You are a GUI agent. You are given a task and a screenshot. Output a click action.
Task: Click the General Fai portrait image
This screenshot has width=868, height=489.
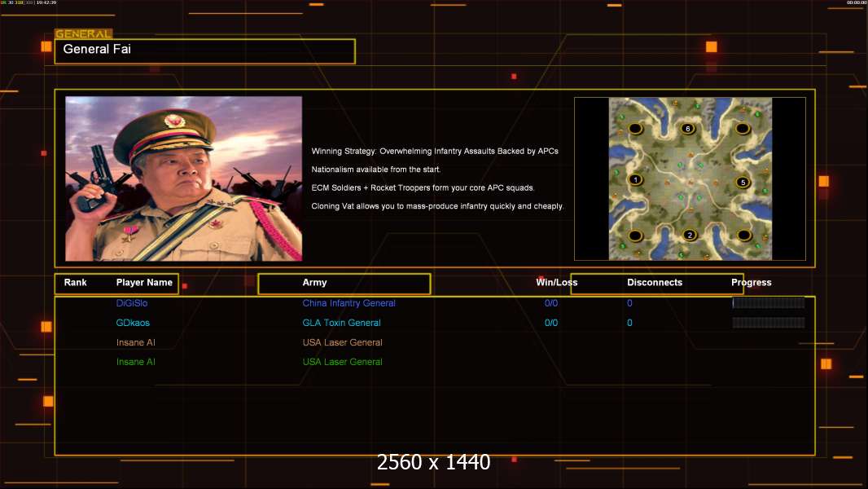(183, 178)
